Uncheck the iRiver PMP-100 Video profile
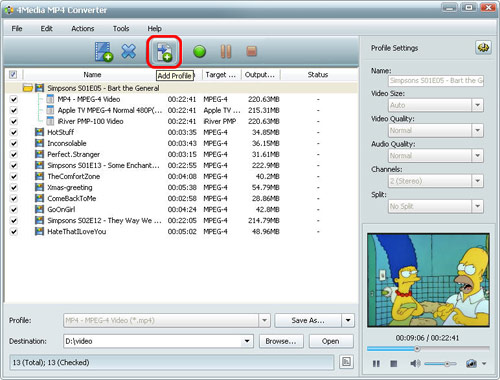 (x=14, y=121)
